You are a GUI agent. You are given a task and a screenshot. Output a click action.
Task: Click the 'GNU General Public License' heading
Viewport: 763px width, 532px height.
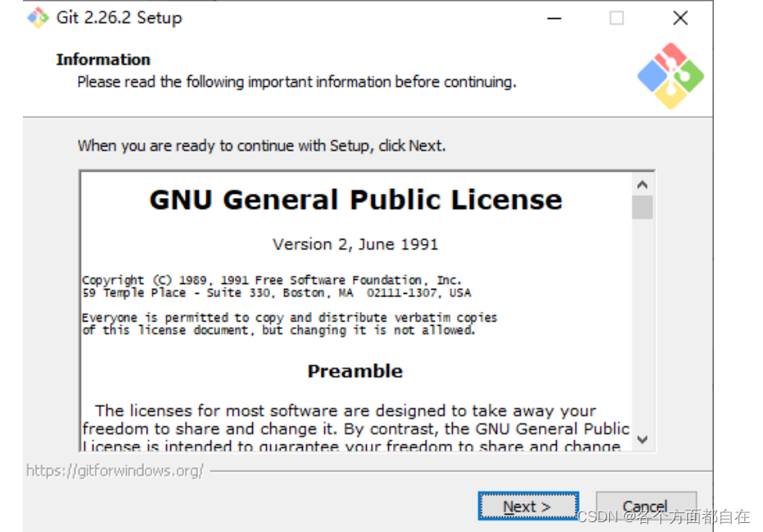355,200
